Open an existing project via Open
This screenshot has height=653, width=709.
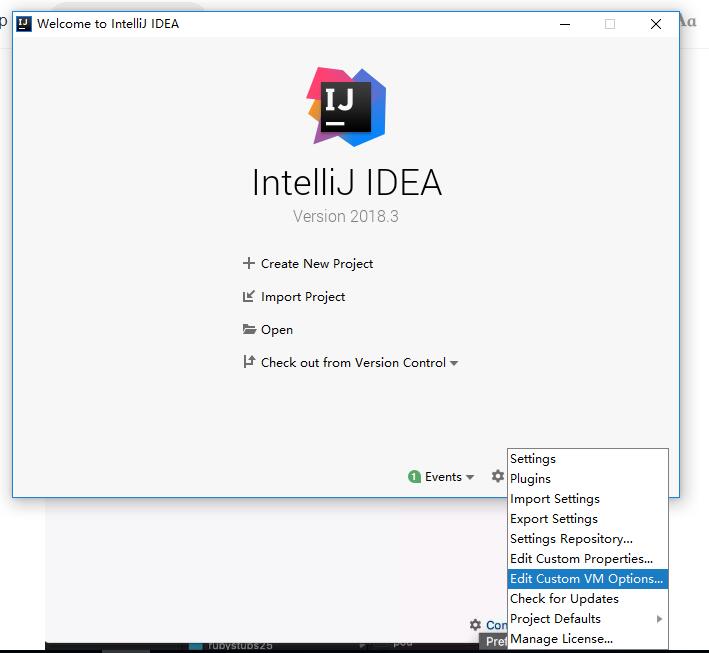277,330
